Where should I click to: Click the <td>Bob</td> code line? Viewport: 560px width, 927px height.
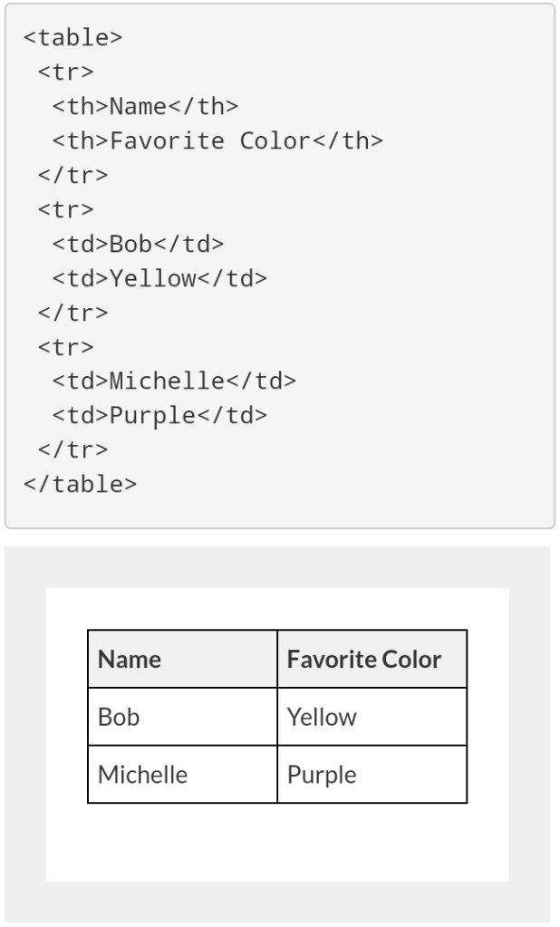pos(138,244)
